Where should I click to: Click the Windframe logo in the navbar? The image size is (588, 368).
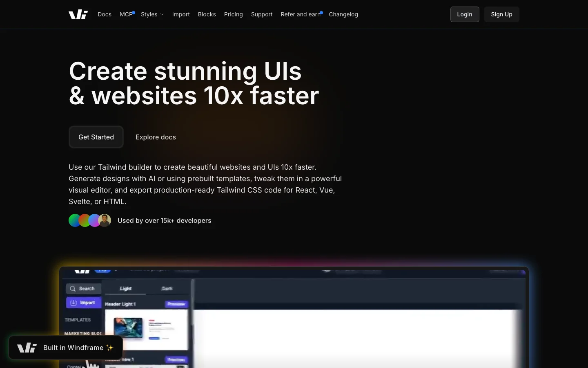(x=78, y=14)
